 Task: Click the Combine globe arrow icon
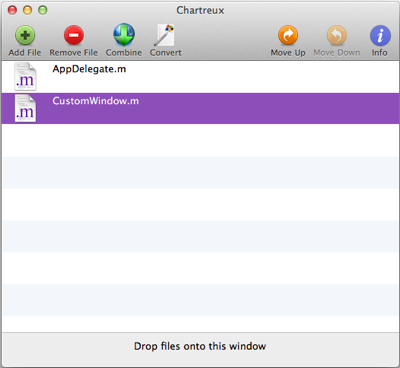point(124,35)
